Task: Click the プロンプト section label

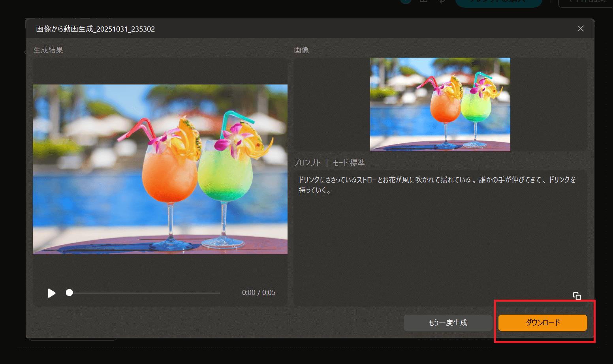Action: coord(307,162)
